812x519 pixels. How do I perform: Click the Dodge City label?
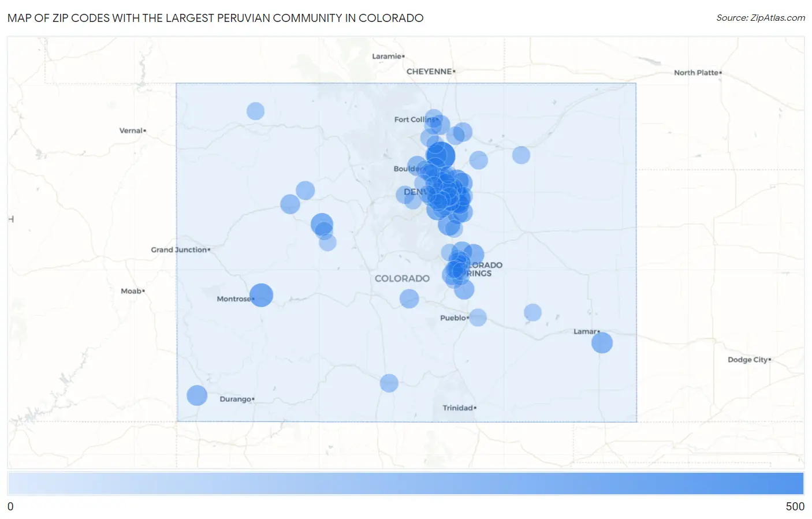click(747, 360)
